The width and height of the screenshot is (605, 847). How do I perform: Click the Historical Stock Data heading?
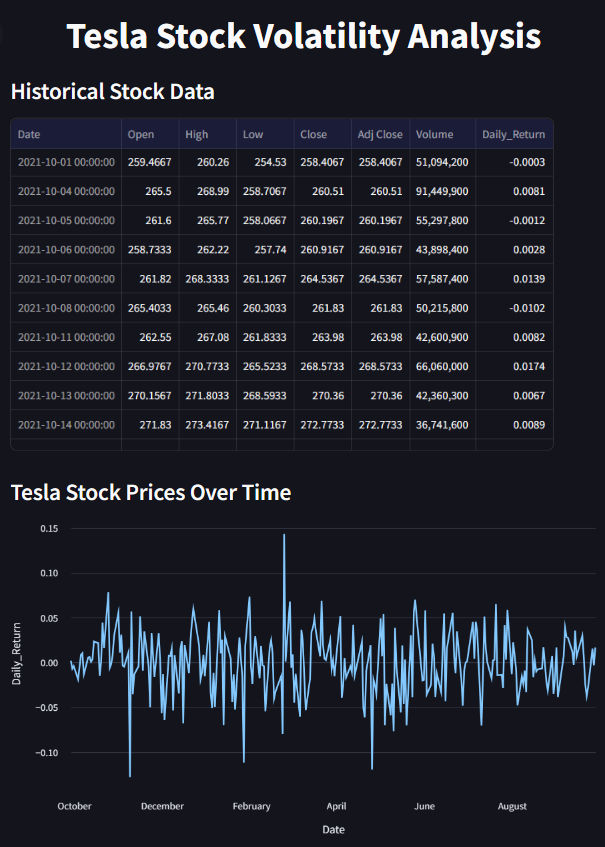pos(112,92)
